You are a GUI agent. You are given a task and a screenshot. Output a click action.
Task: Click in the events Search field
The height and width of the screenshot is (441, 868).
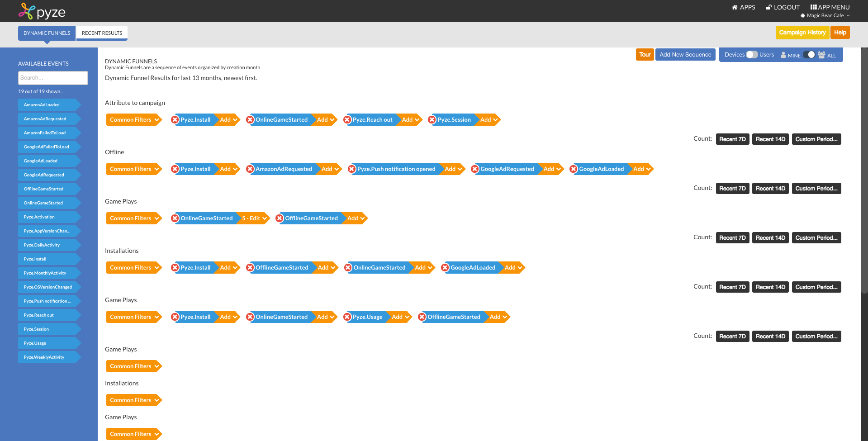53,78
